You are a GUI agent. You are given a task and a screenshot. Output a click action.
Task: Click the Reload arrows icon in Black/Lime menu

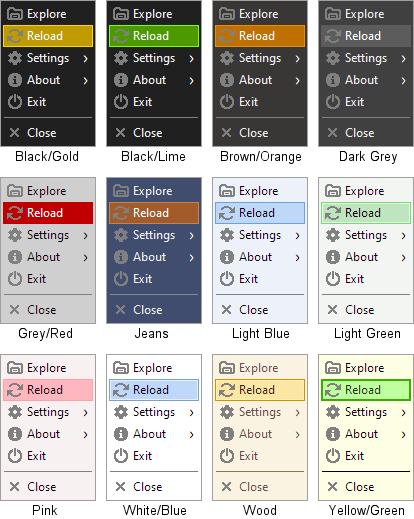coord(121,36)
